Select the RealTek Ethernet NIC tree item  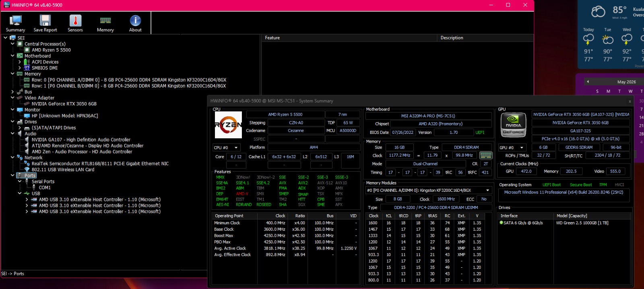point(100,164)
